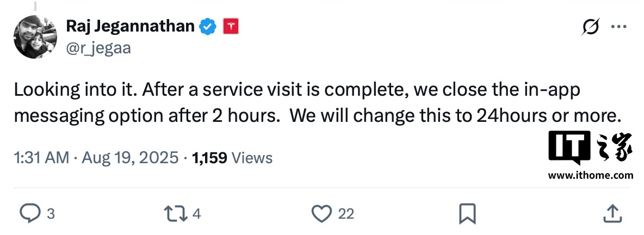The height and width of the screenshot is (235, 644).
Task: Click the display name Raj Jegannathan
Action: pos(130,26)
